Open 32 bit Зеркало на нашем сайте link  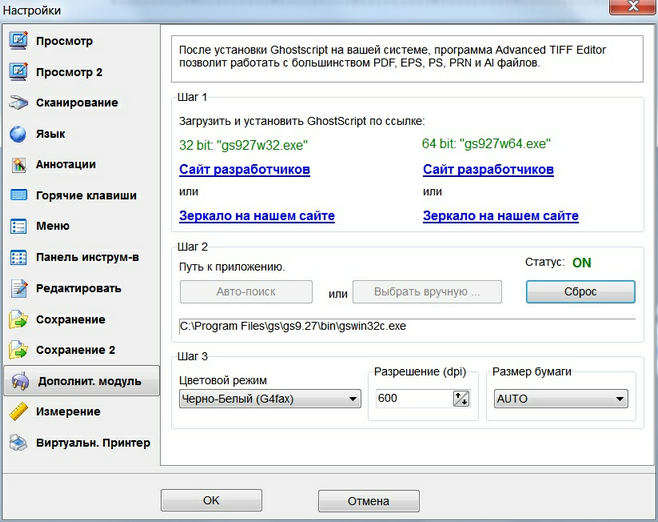[x=257, y=216]
